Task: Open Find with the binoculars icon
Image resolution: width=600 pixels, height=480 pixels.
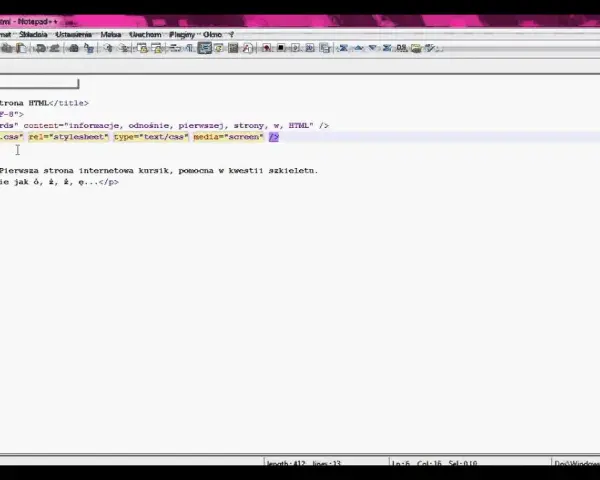Action: click(x=73, y=48)
